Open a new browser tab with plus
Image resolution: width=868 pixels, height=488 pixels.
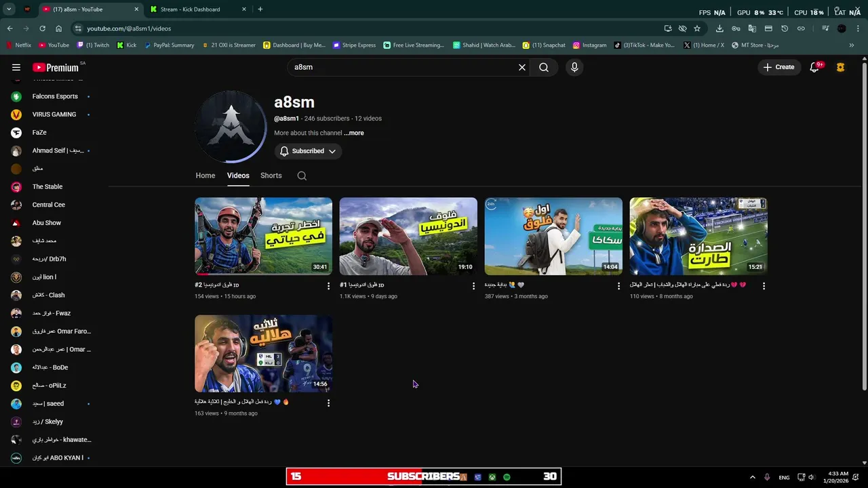(260, 9)
